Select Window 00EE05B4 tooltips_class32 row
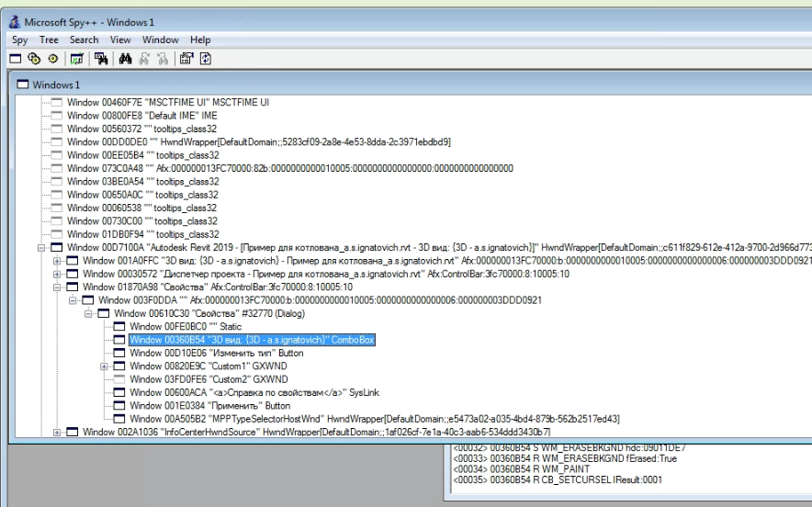 tap(143, 155)
